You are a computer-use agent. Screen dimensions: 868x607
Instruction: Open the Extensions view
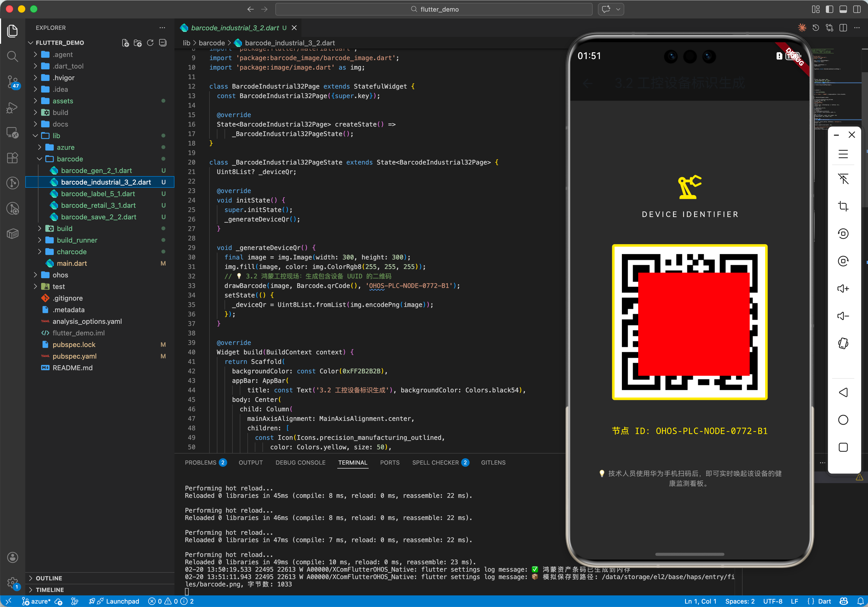tap(12, 158)
